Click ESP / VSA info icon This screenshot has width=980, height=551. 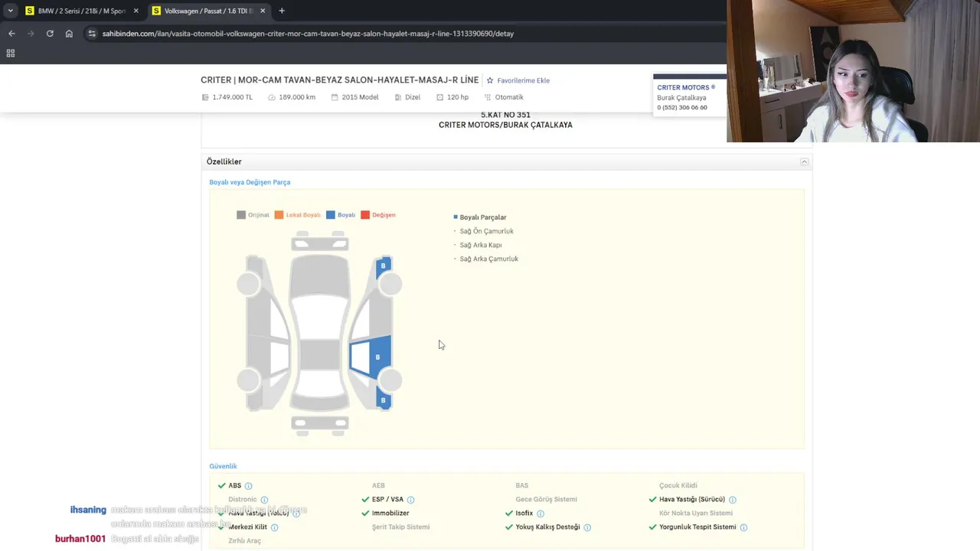tap(410, 500)
